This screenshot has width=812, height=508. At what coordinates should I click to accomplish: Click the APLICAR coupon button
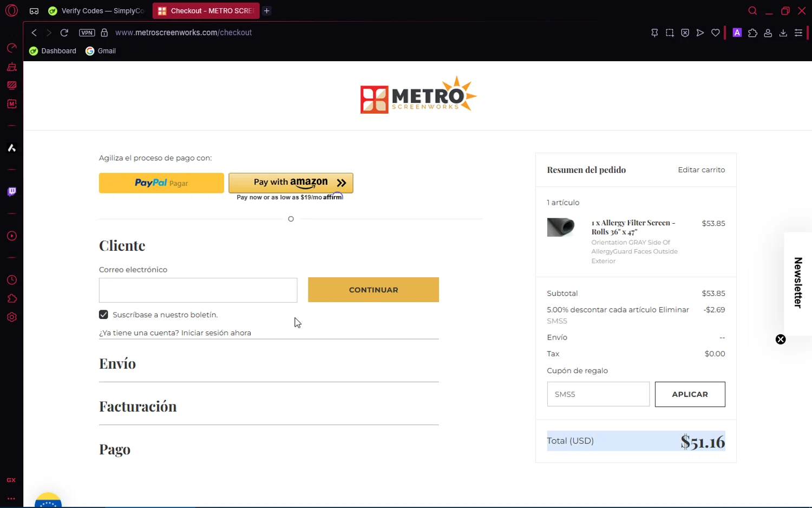690,394
